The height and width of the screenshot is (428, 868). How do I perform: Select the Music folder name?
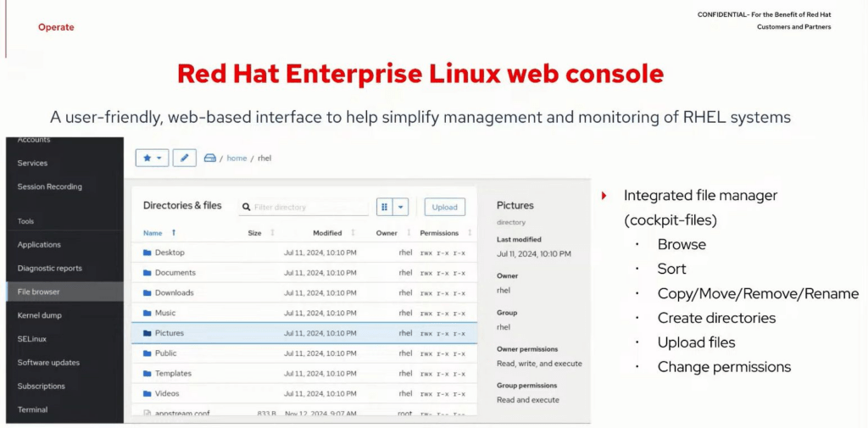pos(165,313)
